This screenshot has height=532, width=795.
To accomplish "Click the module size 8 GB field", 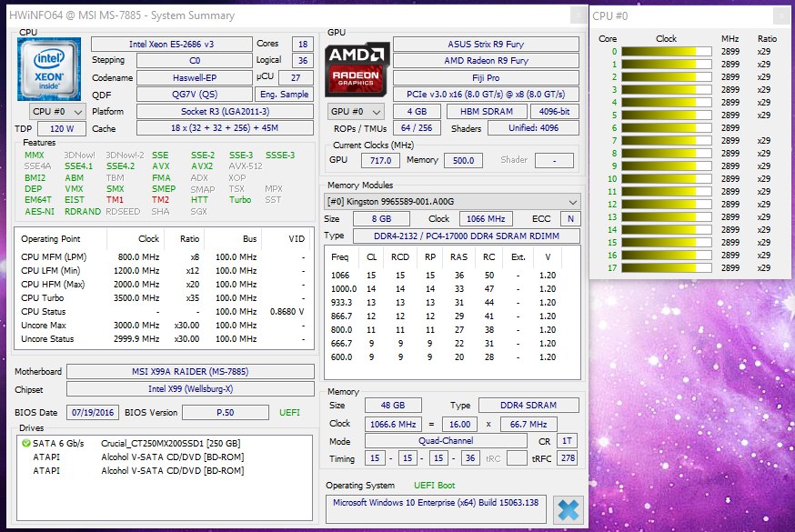I will point(381,219).
